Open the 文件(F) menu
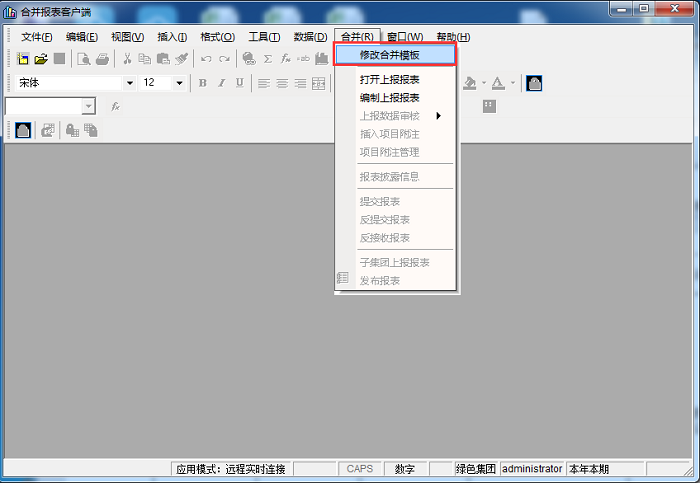 click(x=37, y=37)
